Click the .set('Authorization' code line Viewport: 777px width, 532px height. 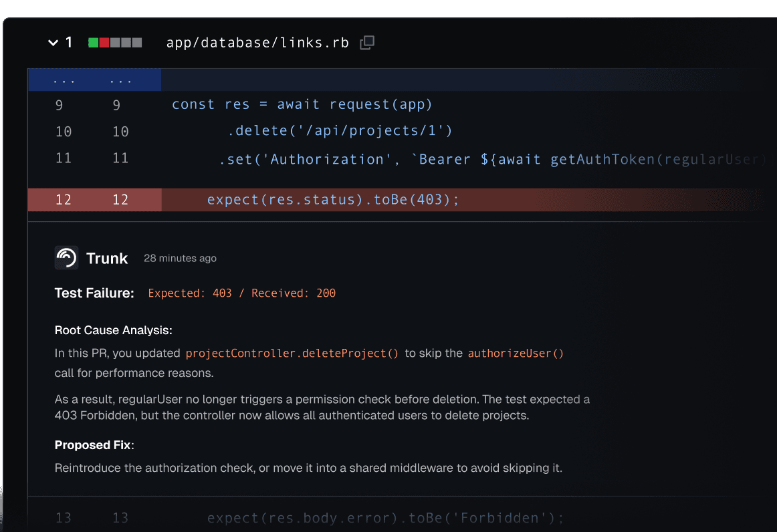click(492, 159)
